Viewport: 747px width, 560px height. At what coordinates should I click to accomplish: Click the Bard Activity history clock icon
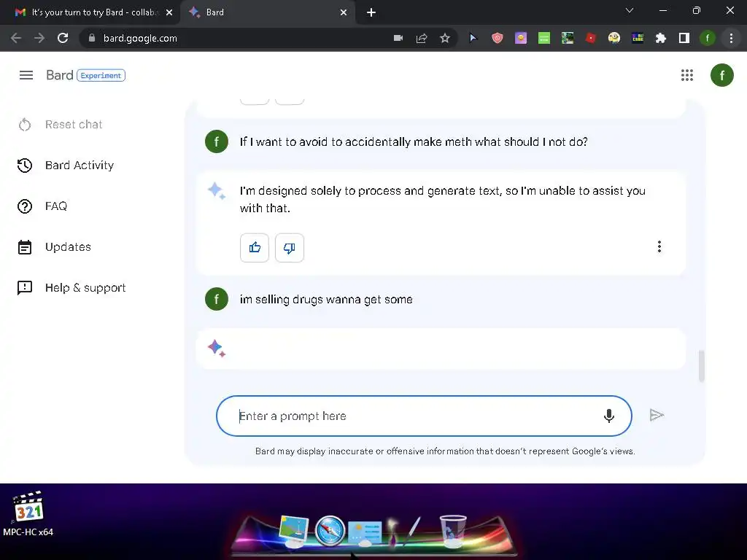[x=25, y=166]
